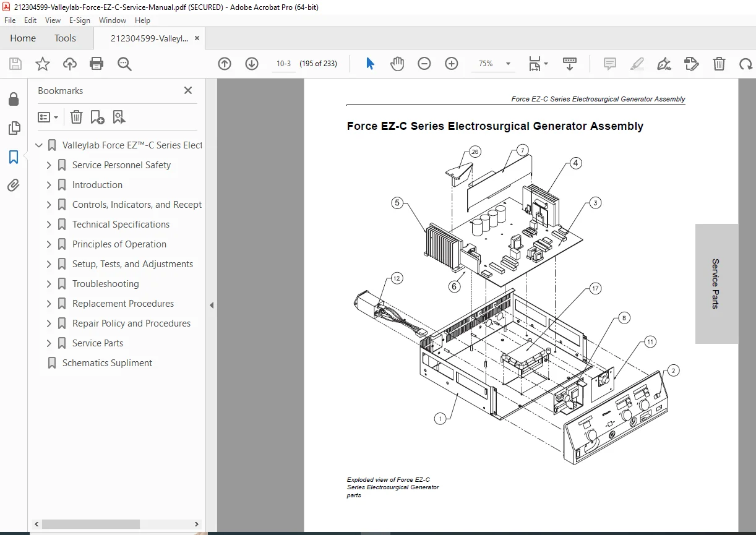Rotate page using rotate icon
The height and width of the screenshot is (535, 756).
746,64
